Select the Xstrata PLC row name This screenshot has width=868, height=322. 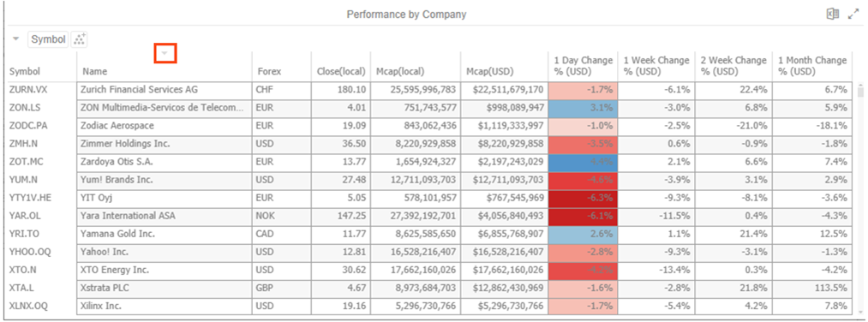coord(105,288)
